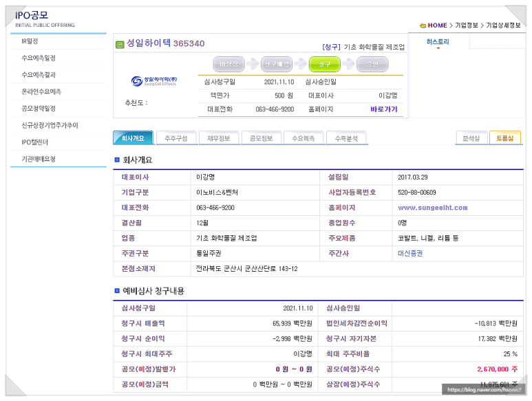This screenshot has height=401, width=532.
Task: Click the 주요제품 value 코발트, 니켈, 리튬 등
Action: (x=428, y=238)
